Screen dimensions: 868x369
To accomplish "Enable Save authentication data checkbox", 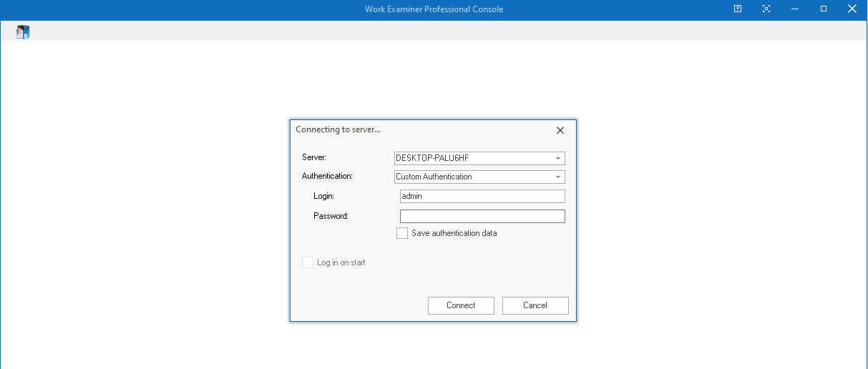I will (x=402, y=233).
